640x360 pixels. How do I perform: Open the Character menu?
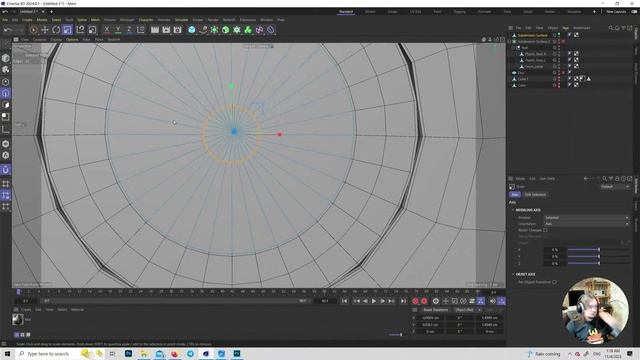click(x=146, y=20)
